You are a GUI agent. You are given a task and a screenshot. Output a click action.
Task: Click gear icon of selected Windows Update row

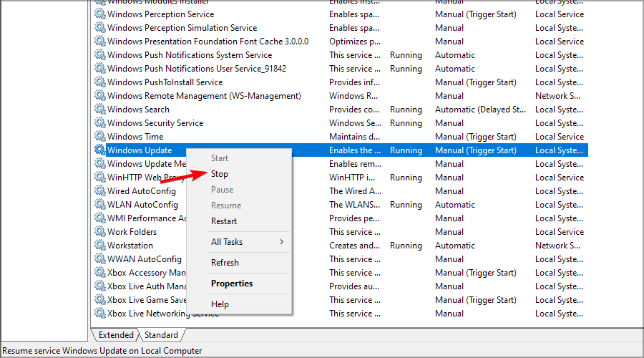pyautogui.click(x=99, y=150)
